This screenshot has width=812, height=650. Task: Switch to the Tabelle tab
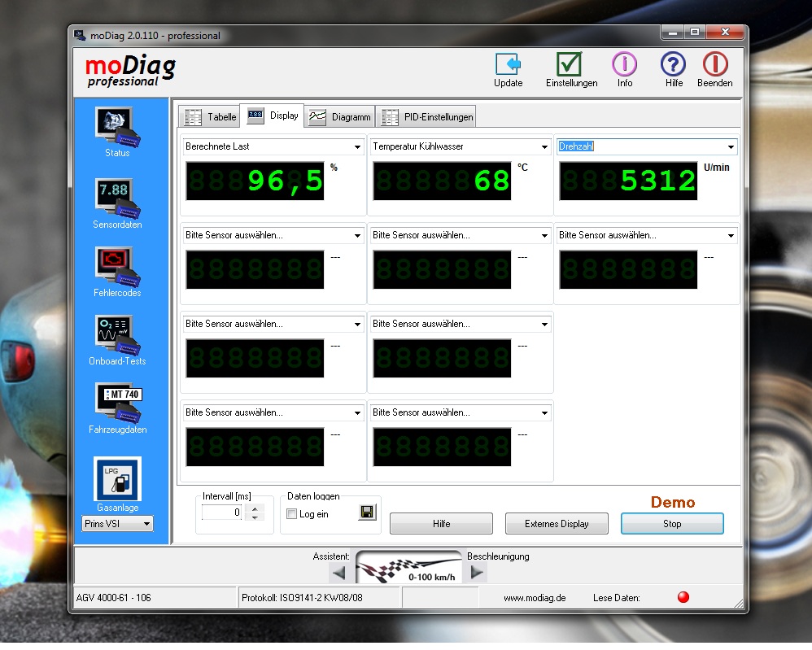(x=210, y=117)
